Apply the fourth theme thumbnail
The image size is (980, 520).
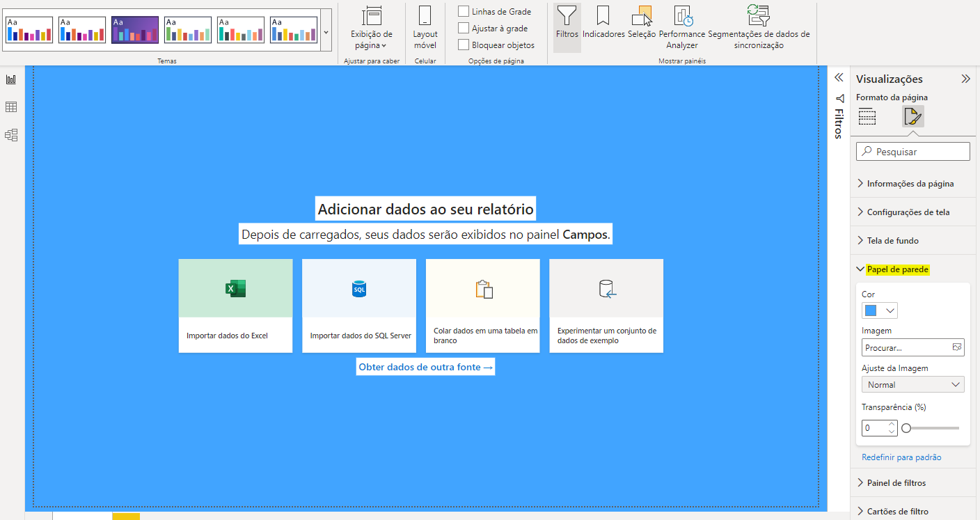188,30
